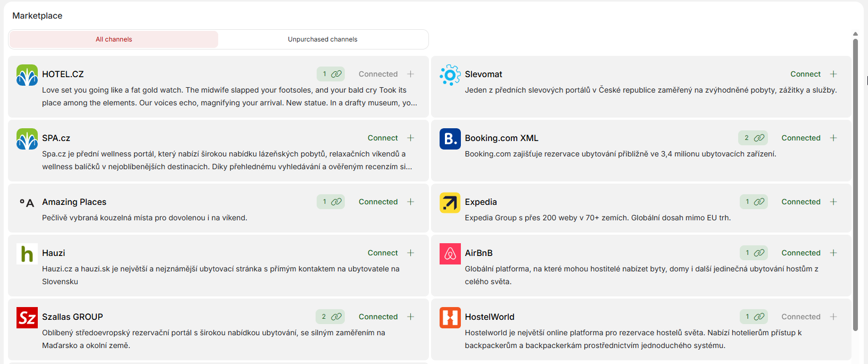Connect the Hauzi channel
Screen dimensions: 868x364
(x=383, y=253)
